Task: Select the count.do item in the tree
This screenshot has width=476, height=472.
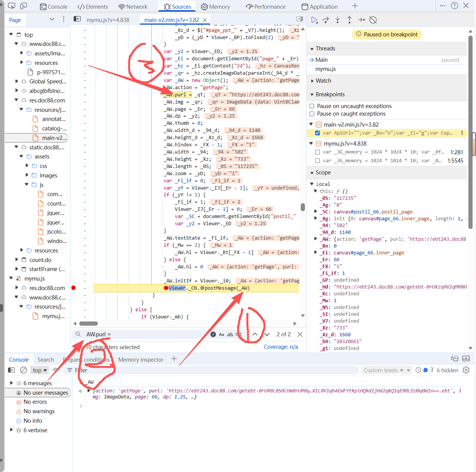Action: (40, 260)
